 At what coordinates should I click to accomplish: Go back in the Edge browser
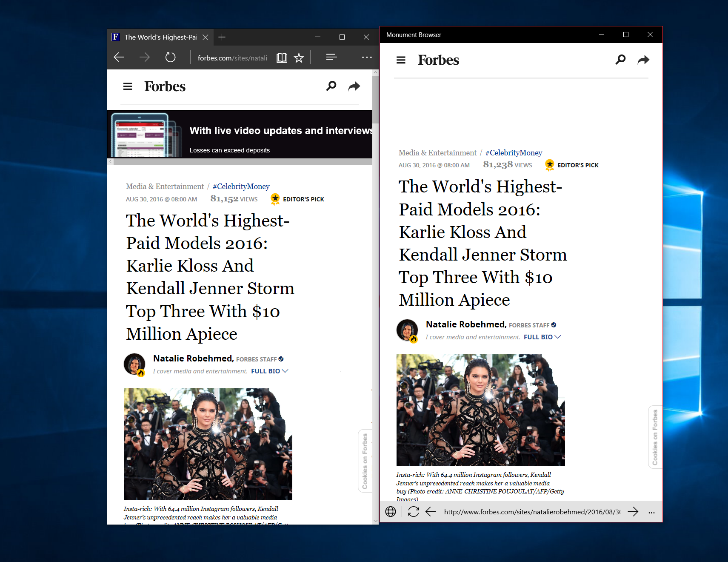[119, 57]
